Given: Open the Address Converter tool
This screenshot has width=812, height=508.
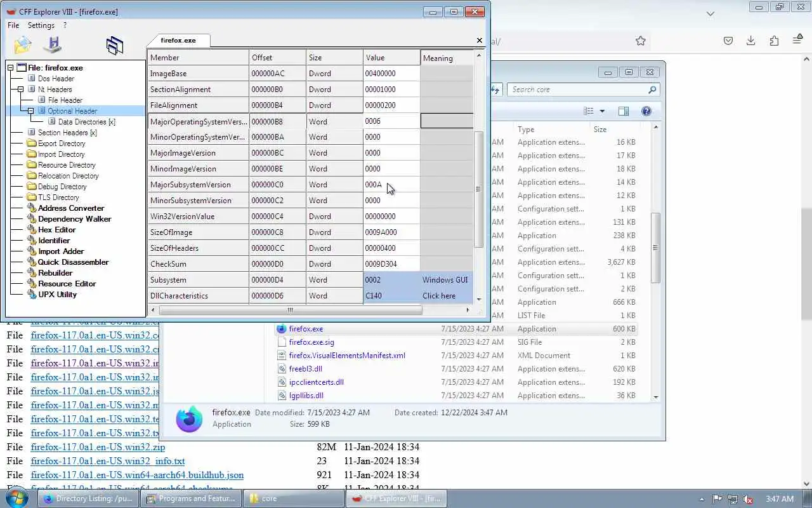Looking at the screenshot, I should tap(71, 208).
